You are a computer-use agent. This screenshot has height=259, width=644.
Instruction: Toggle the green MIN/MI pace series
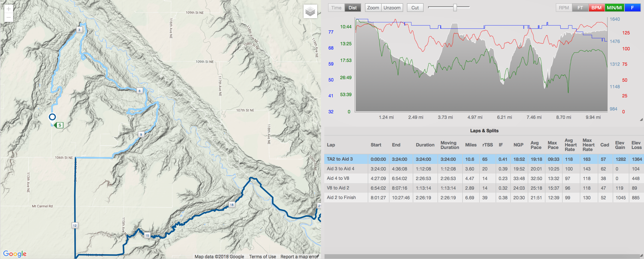pyautogui.click(x=614, y=8)
